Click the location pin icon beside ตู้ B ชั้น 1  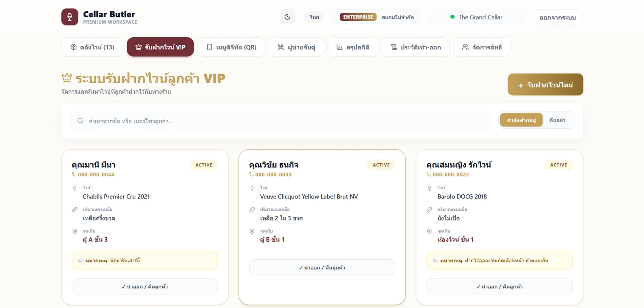tap(252, 231)
